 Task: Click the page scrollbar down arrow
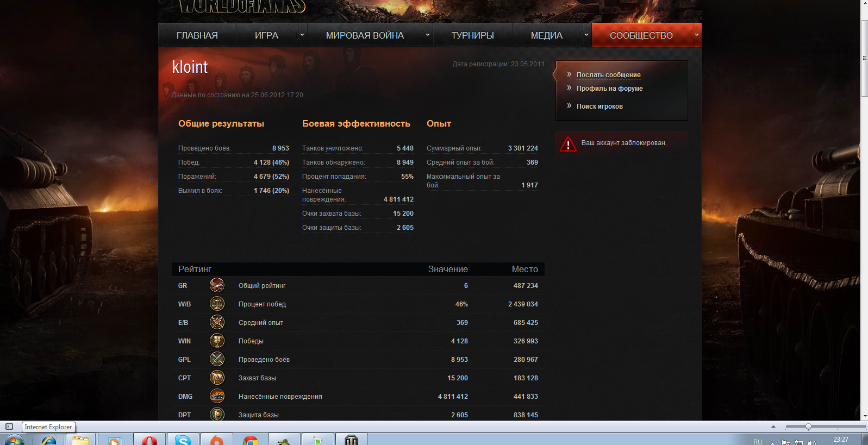click(x=864, y=416)
